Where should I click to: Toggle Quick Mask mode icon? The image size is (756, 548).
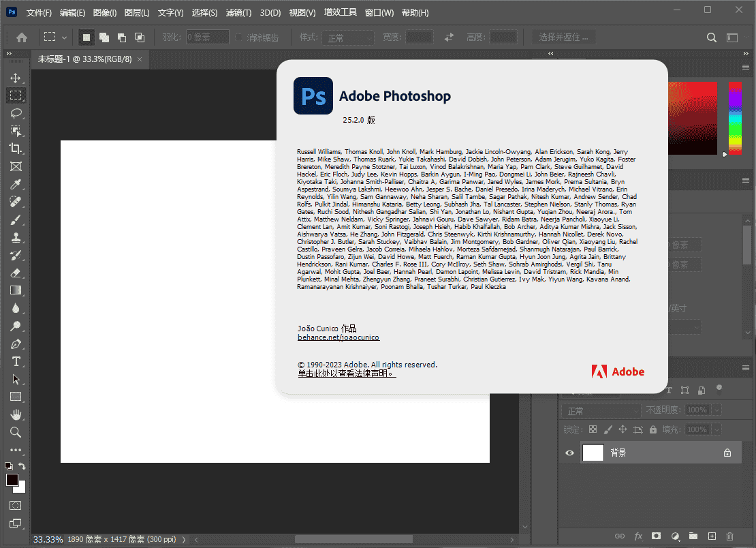[16, 506]
